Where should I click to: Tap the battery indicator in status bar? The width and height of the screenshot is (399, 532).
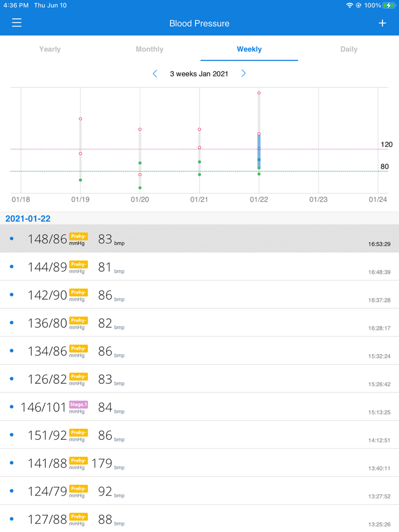point(389,6)
